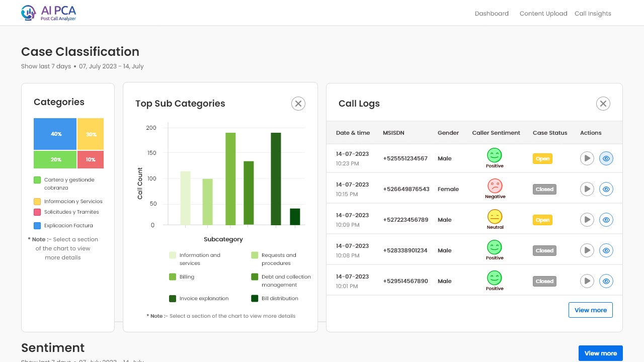The image size is (644, 362).
Task: Click the Neutral sentiment face icon
Action: (495, 217)
